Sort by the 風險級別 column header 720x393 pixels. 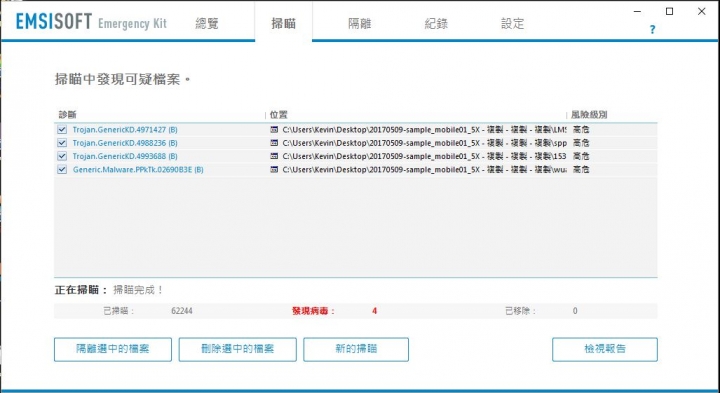[589, 114]
